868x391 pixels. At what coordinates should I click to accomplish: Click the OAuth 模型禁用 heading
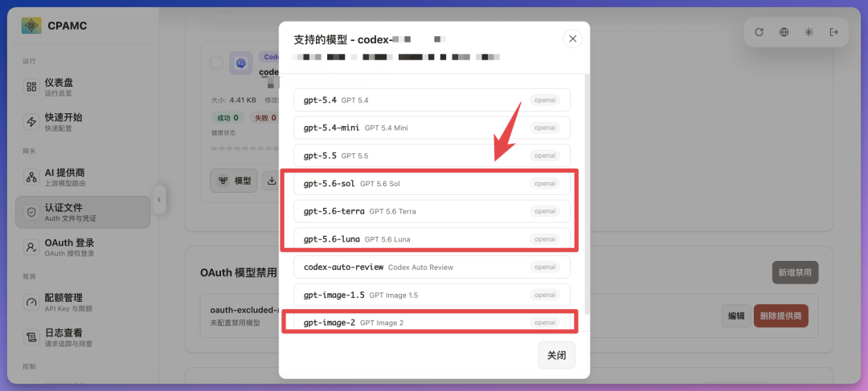[240, 273]
